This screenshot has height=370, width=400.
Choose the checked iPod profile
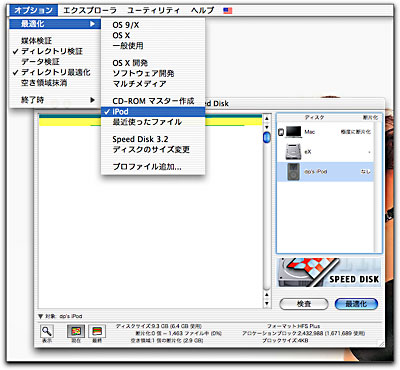(x=153, y=112)
